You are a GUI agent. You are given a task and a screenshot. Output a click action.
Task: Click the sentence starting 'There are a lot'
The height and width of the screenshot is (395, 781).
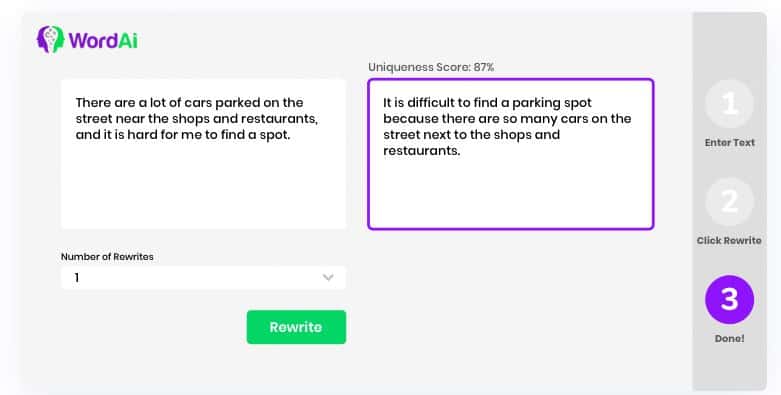(197, 119)
